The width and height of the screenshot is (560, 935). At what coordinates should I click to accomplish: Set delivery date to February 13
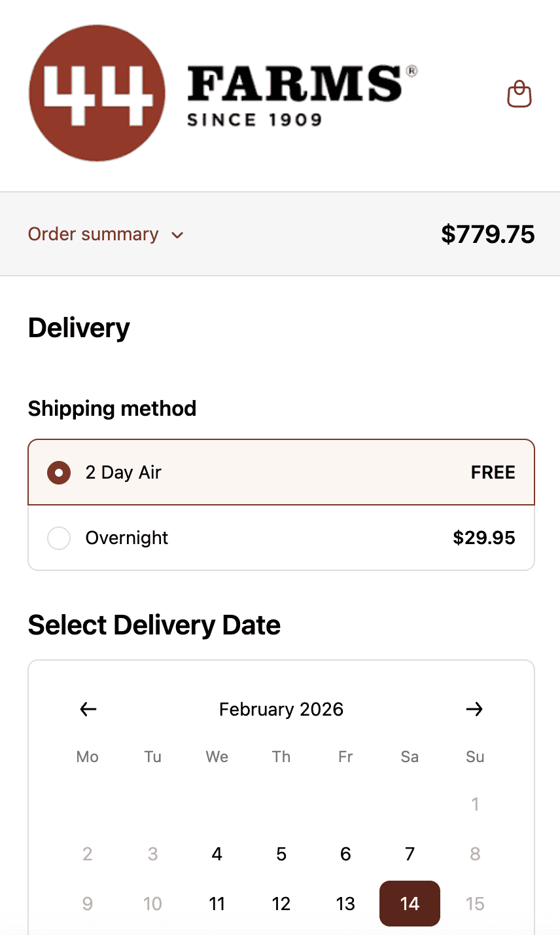(x=345, y=904)
